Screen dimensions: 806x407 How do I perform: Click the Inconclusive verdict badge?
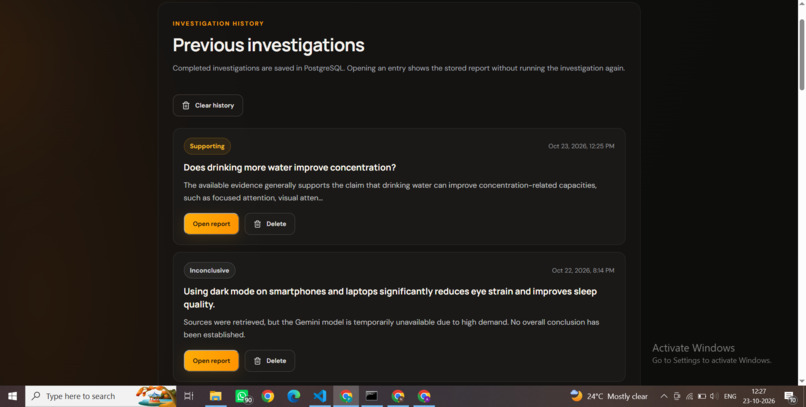209,270
